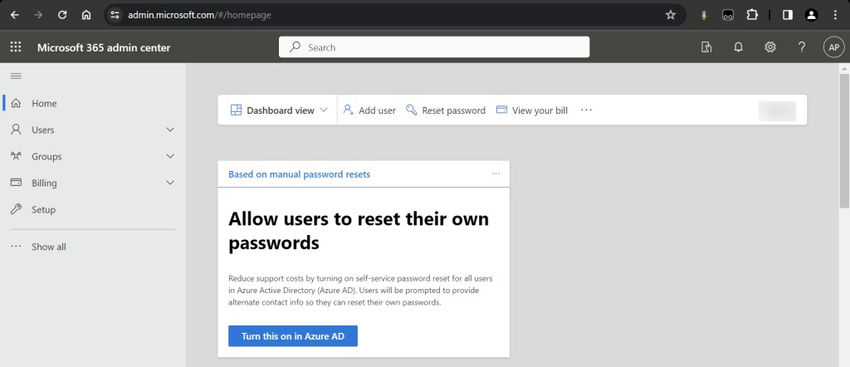Click the Setup wrench icon in the sidebar
Screen dimensions: 850x367
coord(16,209)
